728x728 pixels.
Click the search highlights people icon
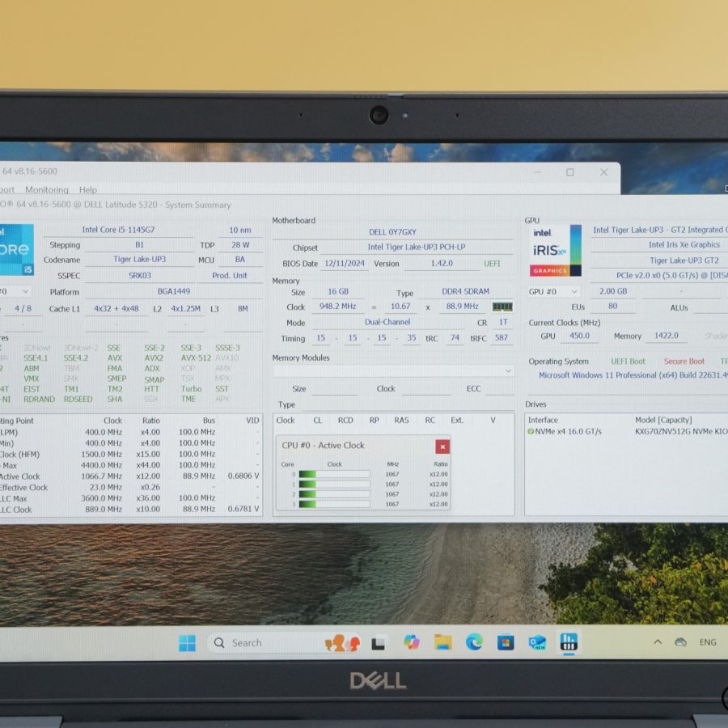point(342,643)
